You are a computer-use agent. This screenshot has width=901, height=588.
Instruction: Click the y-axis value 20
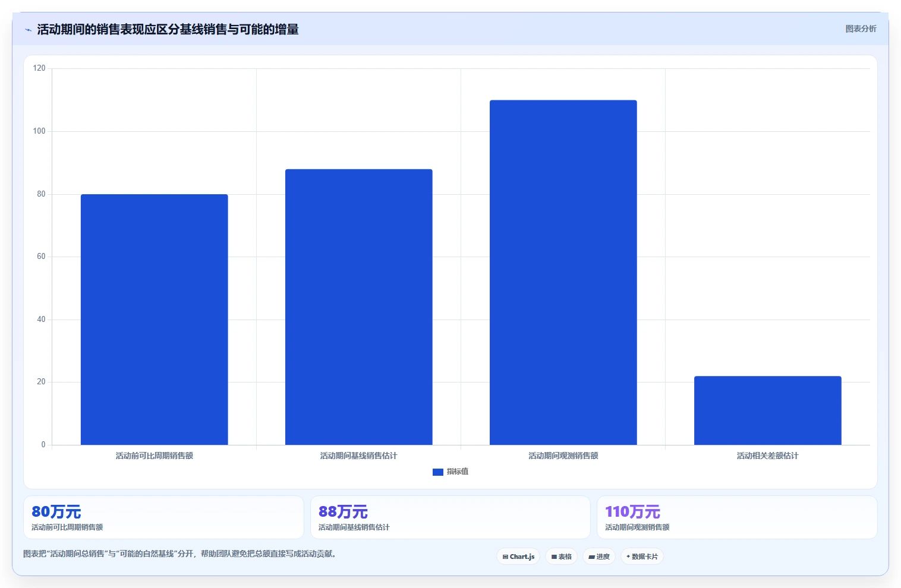[x=41, y=382]
